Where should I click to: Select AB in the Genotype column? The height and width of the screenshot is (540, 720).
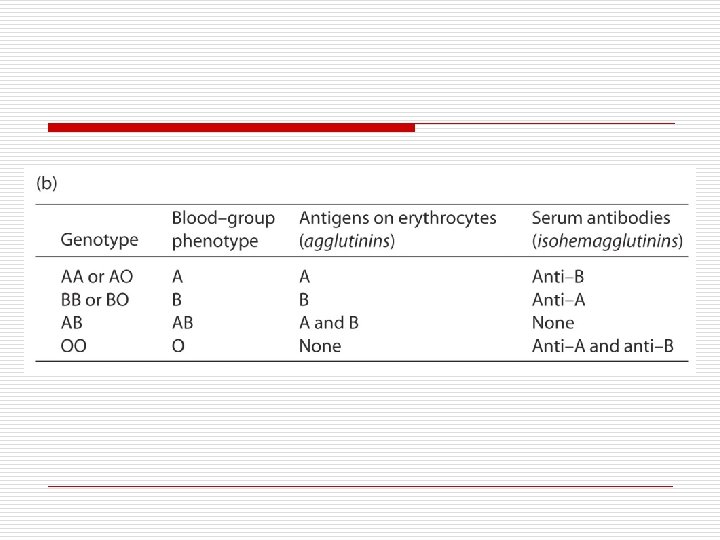[x=73, y=323]
